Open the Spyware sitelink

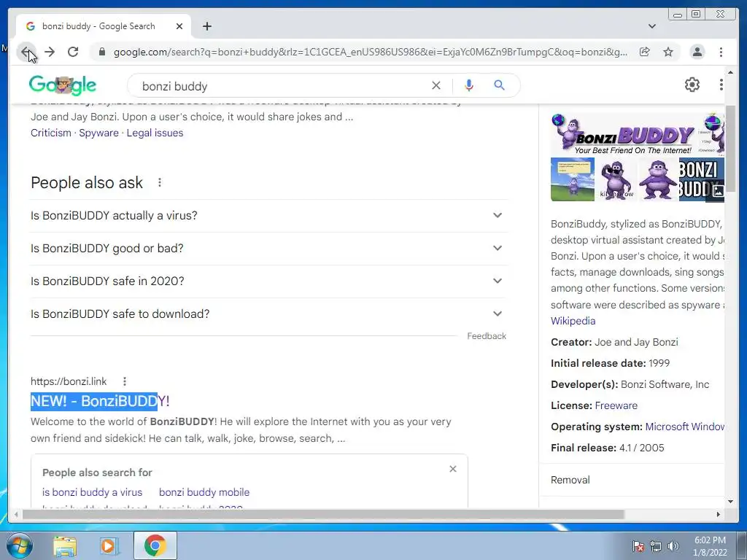[98, 133]
